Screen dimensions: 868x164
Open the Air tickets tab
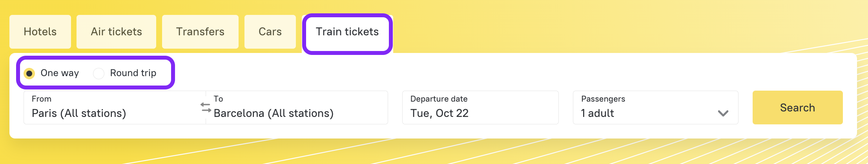click(116, 32)
